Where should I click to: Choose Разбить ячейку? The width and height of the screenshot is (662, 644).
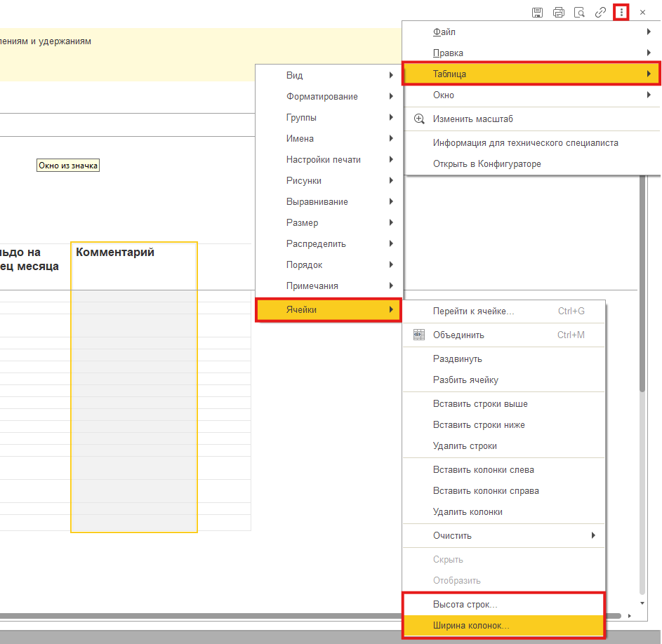(x=503, y=380)
